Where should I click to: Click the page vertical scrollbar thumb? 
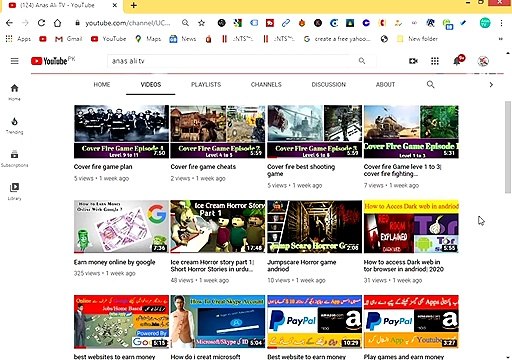pyautogui.click(x=508, y=147)
